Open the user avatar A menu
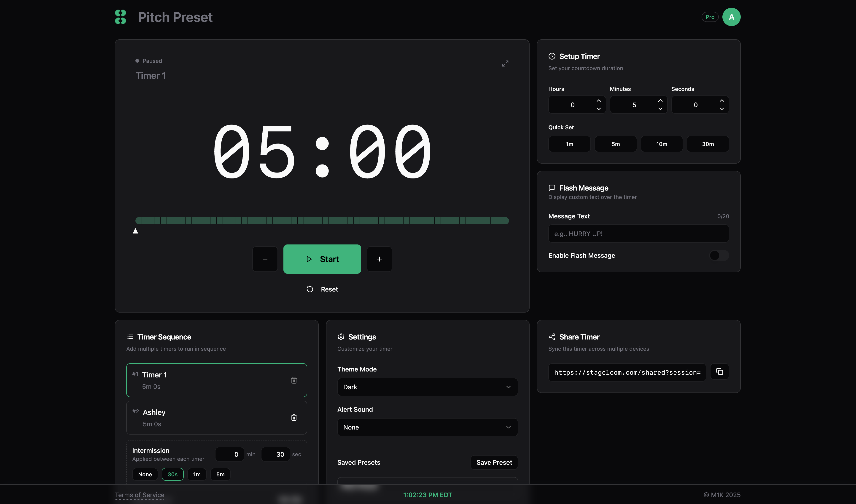The image size is (856, 504). 731,17
